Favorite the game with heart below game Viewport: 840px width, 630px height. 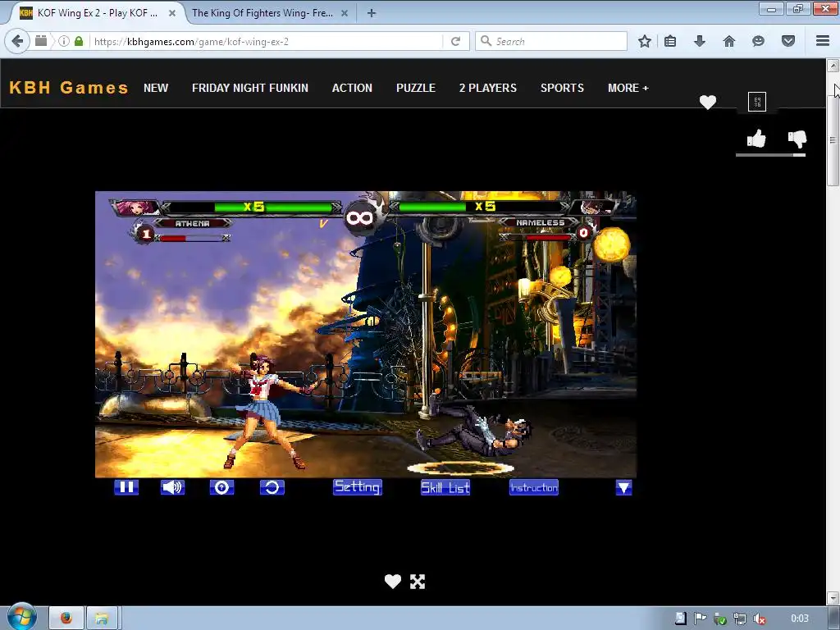(393, 582)
